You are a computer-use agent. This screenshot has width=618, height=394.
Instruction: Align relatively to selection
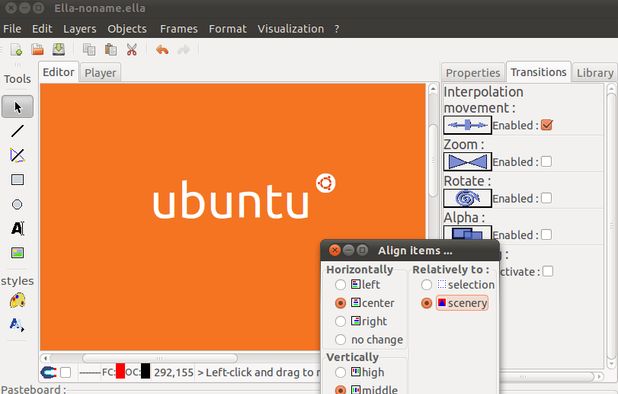426,284
